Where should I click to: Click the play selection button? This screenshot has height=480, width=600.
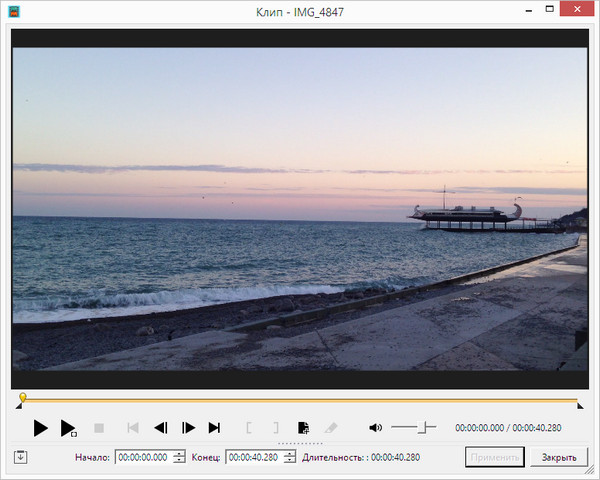tap(68, 428)
